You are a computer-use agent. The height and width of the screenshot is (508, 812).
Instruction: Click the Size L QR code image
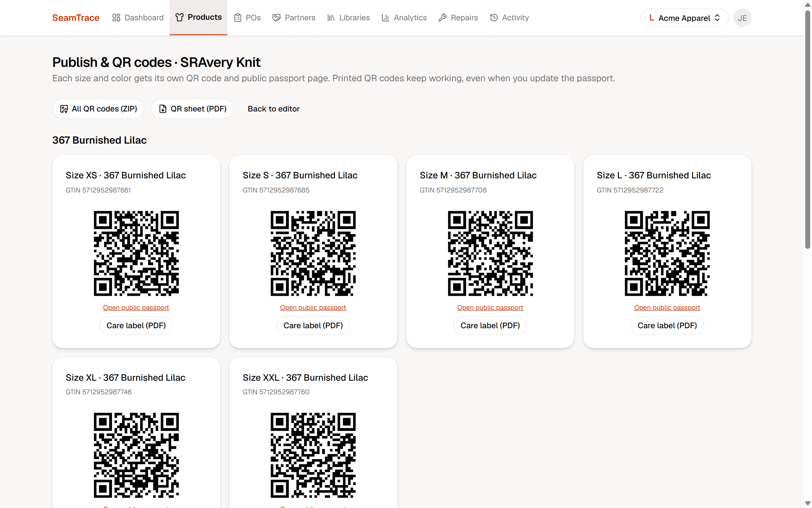[x=667, y=253]
